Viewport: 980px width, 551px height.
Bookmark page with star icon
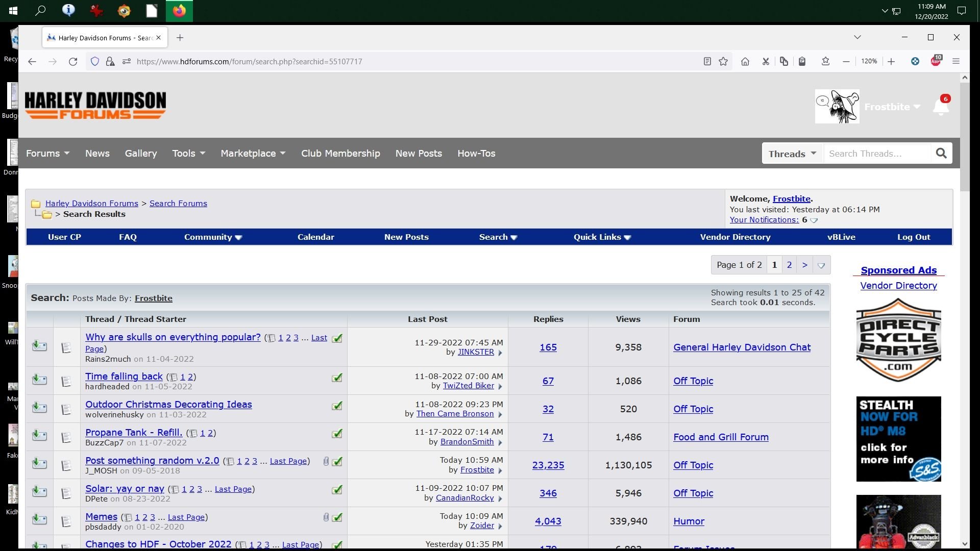click(x=723, y=62)
